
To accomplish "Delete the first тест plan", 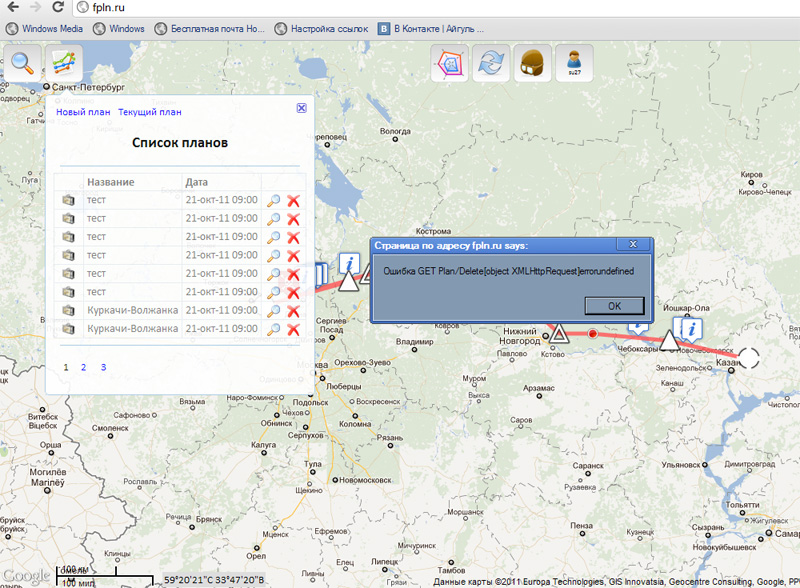I will [293, 200].
